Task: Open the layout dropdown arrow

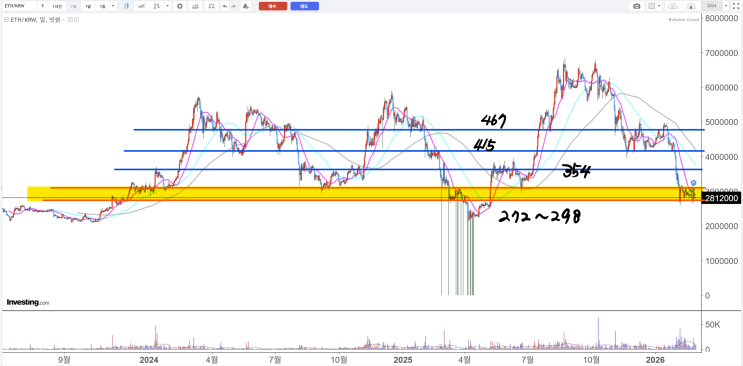Action: click(659, 6)
